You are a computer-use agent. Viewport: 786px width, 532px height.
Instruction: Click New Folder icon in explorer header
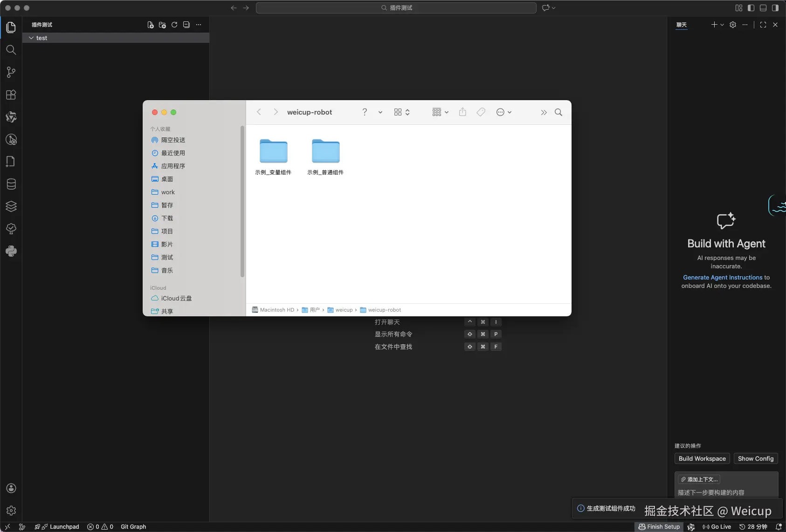[x=162, y=25]
